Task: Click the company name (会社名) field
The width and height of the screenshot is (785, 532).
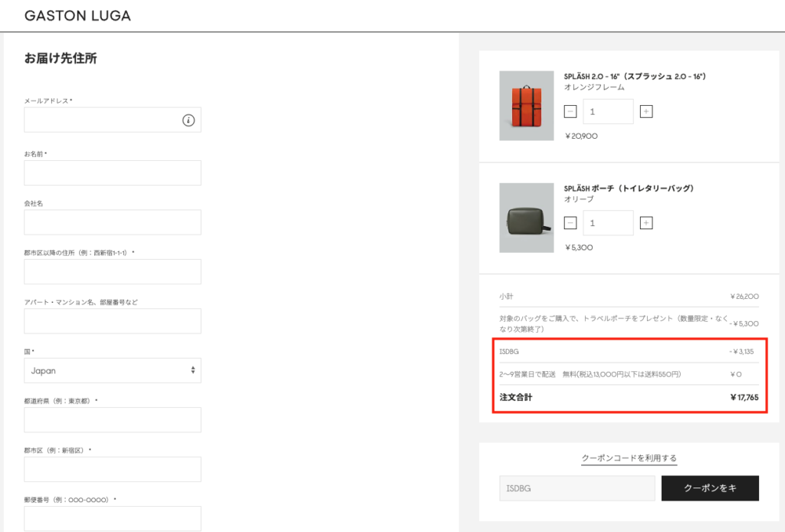Action: click(x=112, y=222)
